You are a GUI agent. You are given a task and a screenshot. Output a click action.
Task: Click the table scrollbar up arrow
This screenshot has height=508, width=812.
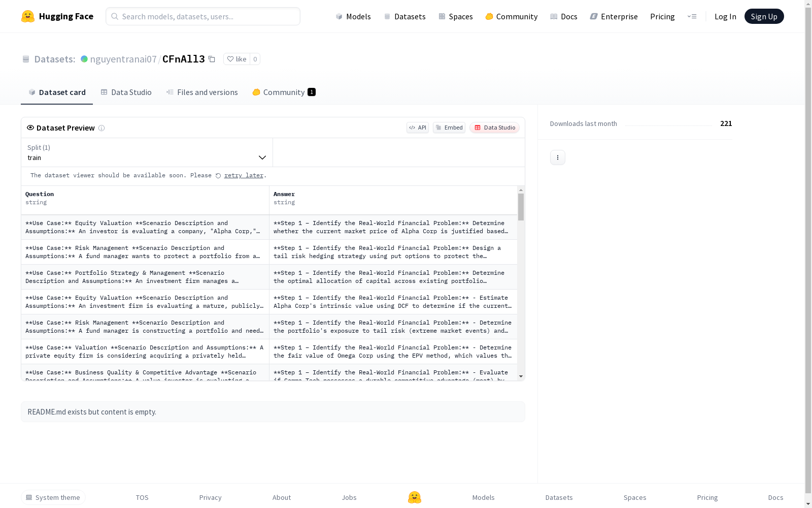coord(521,190)
